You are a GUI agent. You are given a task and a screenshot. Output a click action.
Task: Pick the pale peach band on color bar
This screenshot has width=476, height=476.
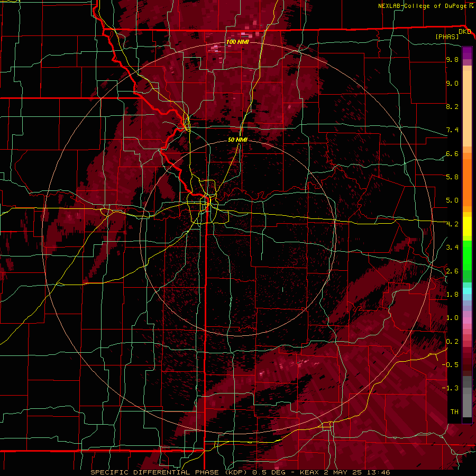coord(467,109)
